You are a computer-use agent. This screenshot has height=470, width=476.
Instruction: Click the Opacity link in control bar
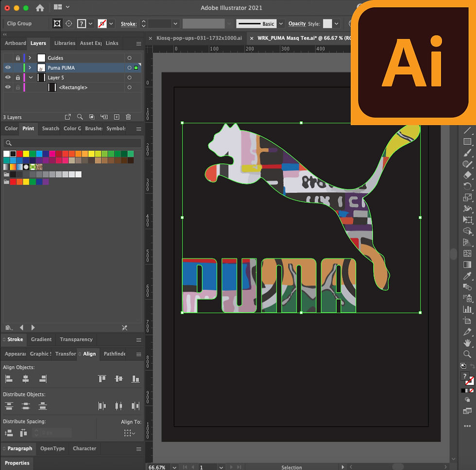tap(297, 24)
